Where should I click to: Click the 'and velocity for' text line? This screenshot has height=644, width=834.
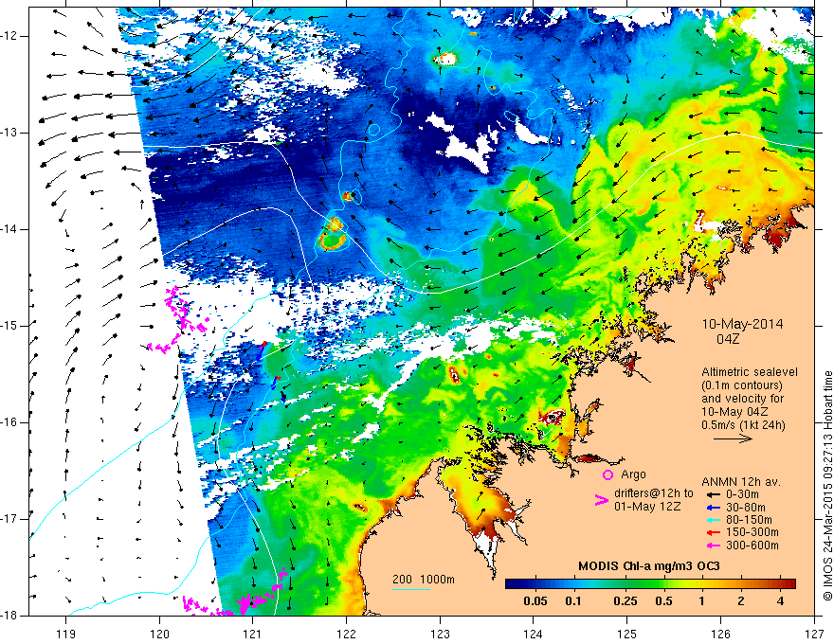(x=742, y=399)
